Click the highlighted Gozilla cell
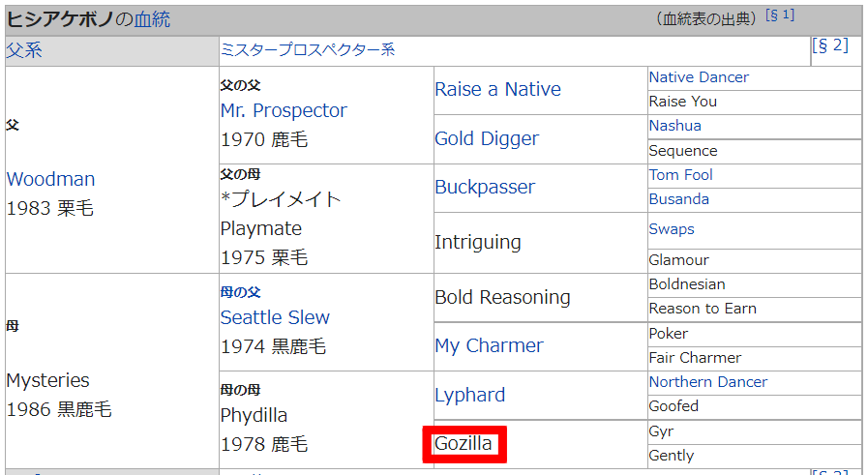This screenshot has height=475, width=868. pos(464,444)
